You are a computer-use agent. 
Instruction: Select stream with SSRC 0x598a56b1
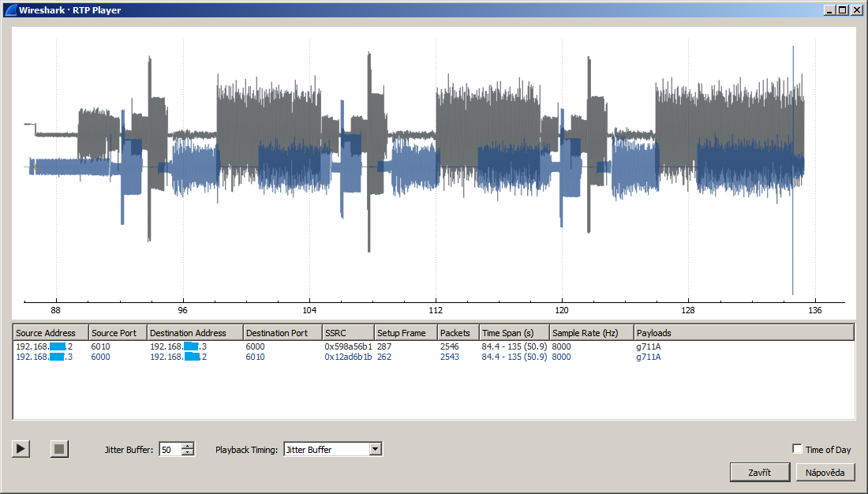click(348, 346)
